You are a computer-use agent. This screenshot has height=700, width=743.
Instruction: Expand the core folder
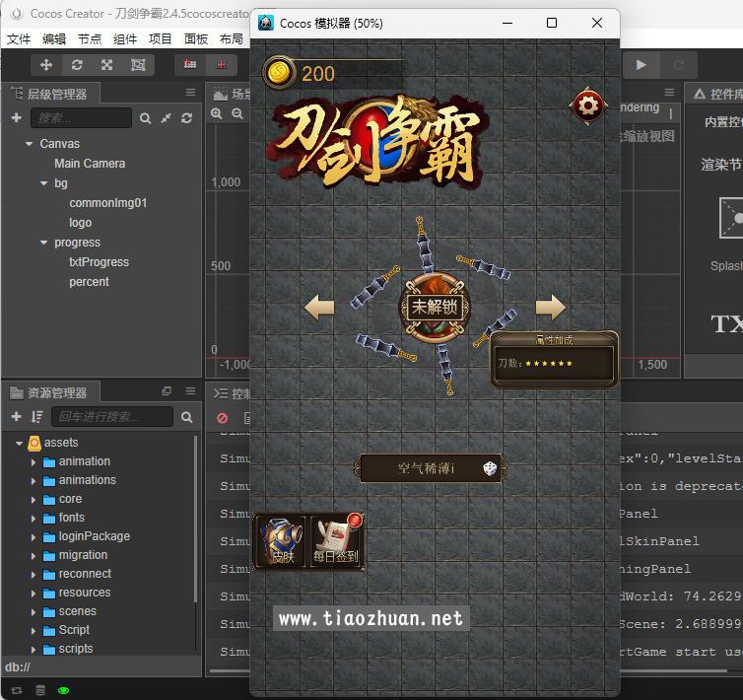[x=34, y=500]
